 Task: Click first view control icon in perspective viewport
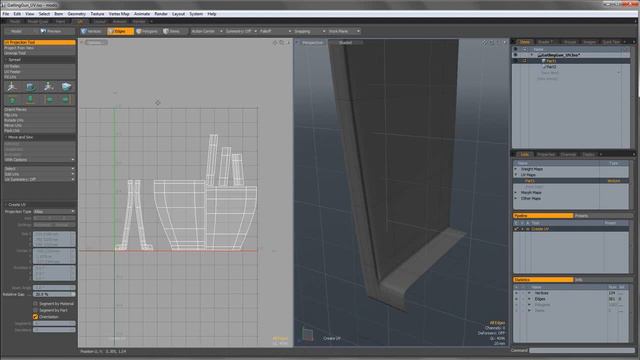484,42
